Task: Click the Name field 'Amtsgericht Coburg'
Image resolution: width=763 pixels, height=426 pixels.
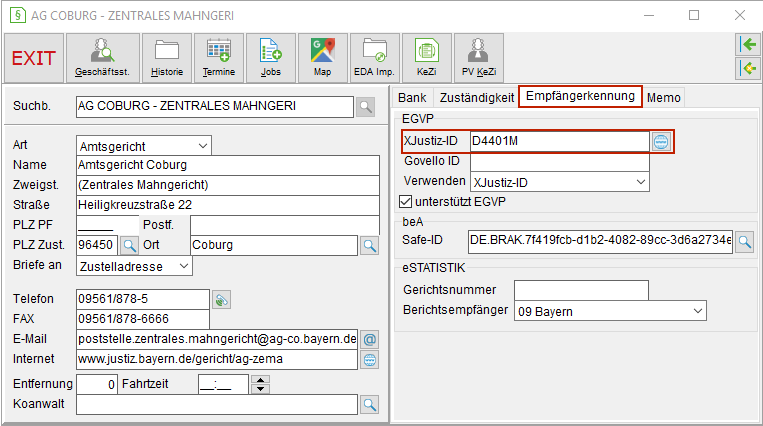Action: pyautogui.click(x=228, y=165)
